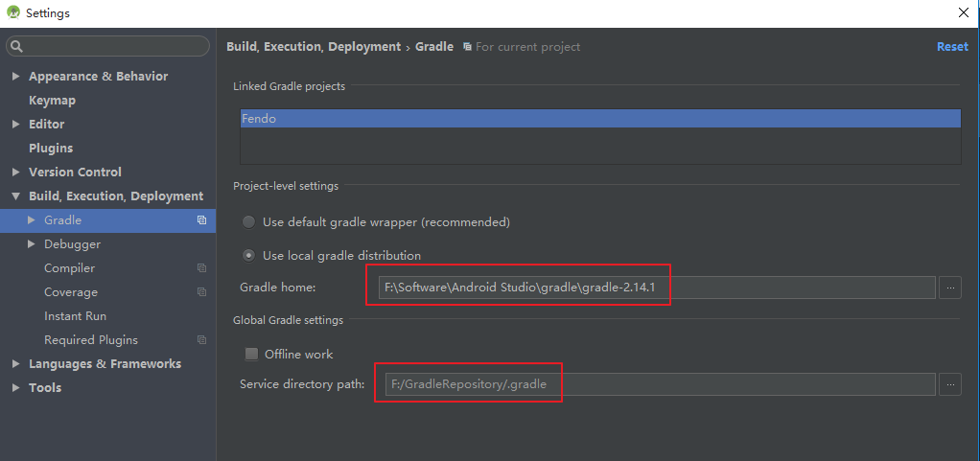Image resolution: width=980 pixels, height=461 pixels.
Task: Click the per-project icon beside Compiler
Action: click(x=201, y=268)
